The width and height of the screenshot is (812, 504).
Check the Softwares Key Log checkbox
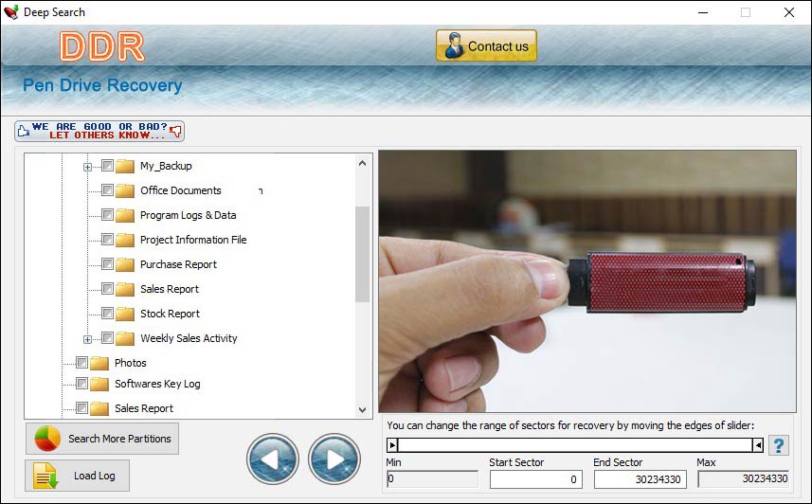click(81, 383)
